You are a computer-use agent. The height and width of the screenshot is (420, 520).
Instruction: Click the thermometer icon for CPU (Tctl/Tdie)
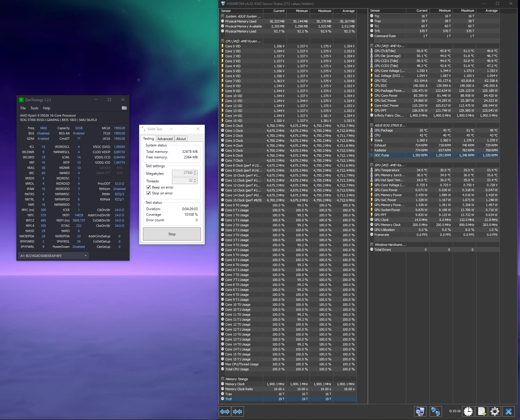[372, 51]
